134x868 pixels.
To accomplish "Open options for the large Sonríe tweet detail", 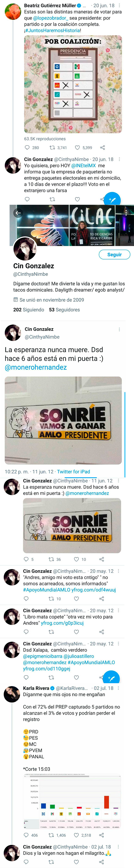I will [x=119, y=330].
